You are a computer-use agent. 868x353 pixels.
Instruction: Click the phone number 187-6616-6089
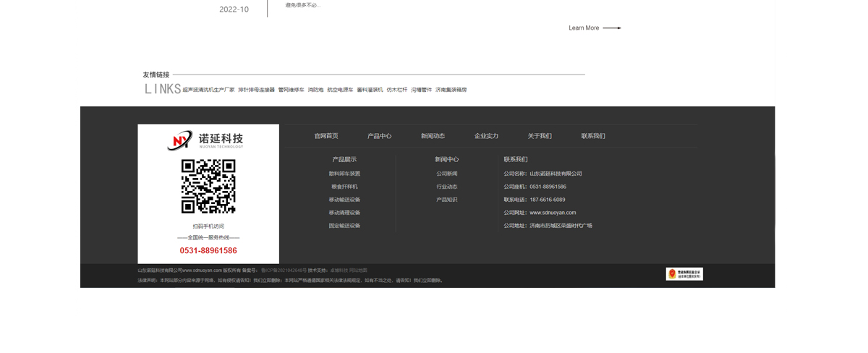[x=548, y=200]
